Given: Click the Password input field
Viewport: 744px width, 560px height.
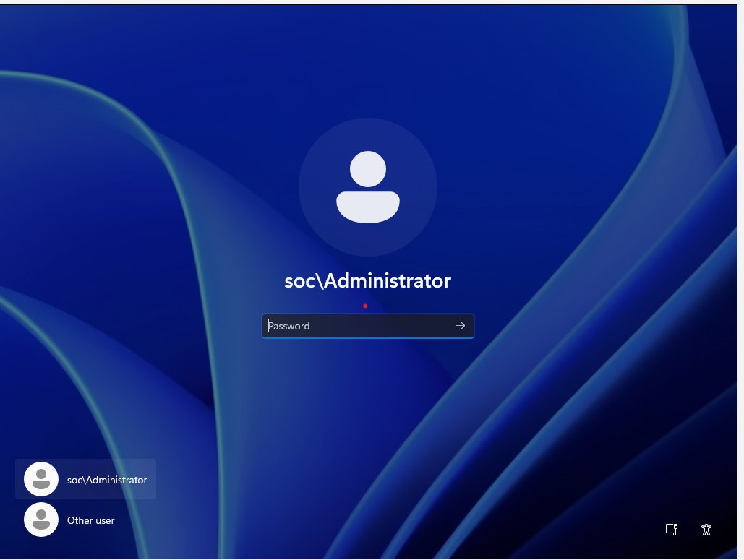Looking at the screenshot, I should 368,326.
